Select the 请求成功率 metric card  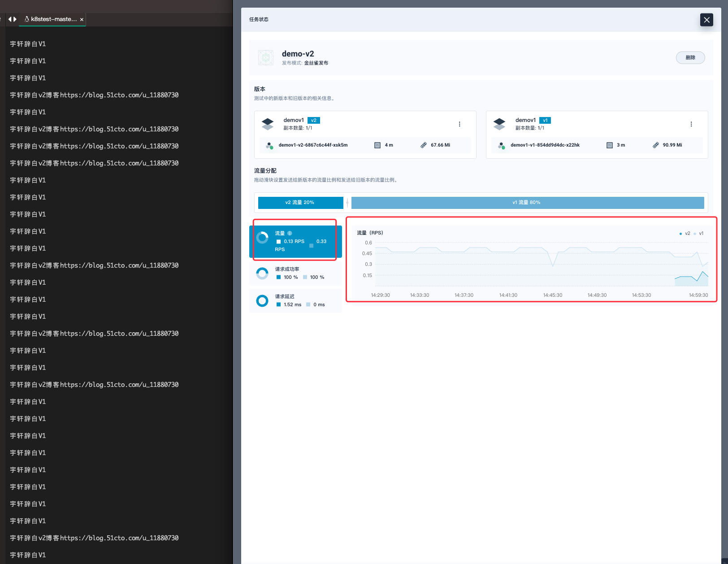pyautogui.click(x=295, y=273)
